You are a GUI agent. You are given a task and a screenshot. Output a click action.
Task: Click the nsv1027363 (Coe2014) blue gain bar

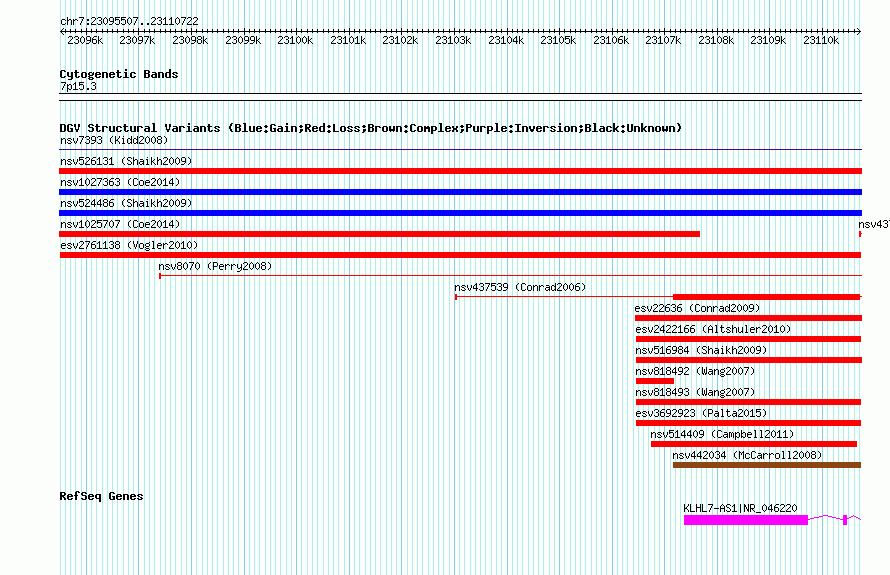460,192
